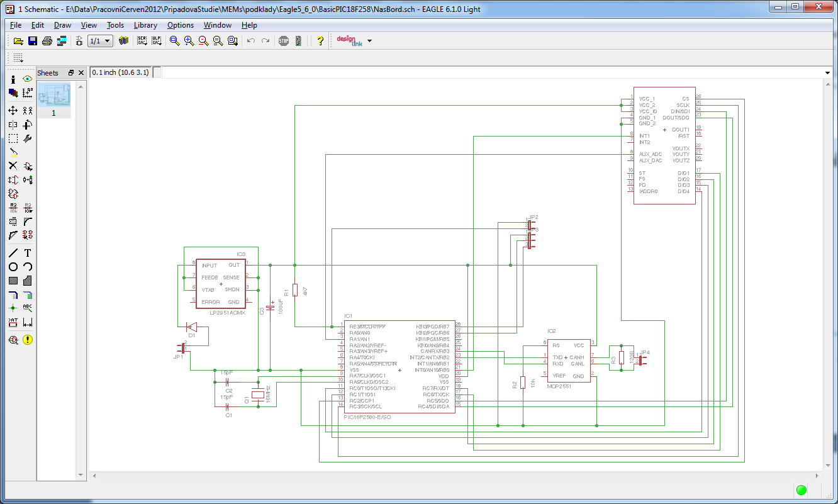Select the Copy tool
Viewport: 838px width, 504px height.
(28, 110)
